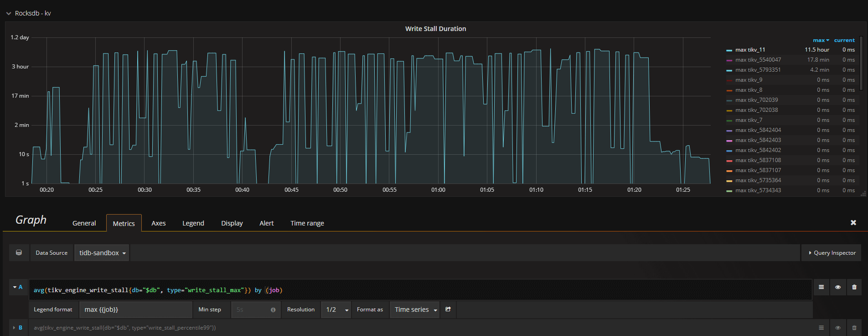
Task: Open the Write Stall Duration panel title
Action: [x=435, y=29]
